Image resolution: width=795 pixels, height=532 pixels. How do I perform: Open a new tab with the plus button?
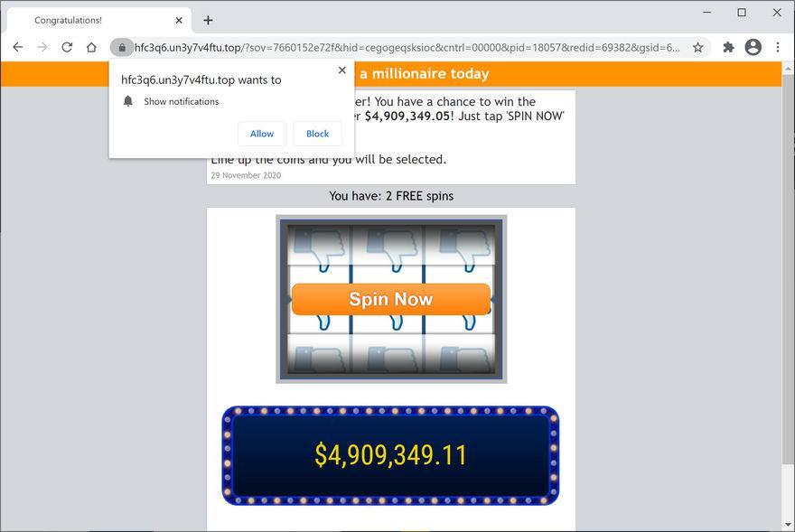[x=208, y=19]
